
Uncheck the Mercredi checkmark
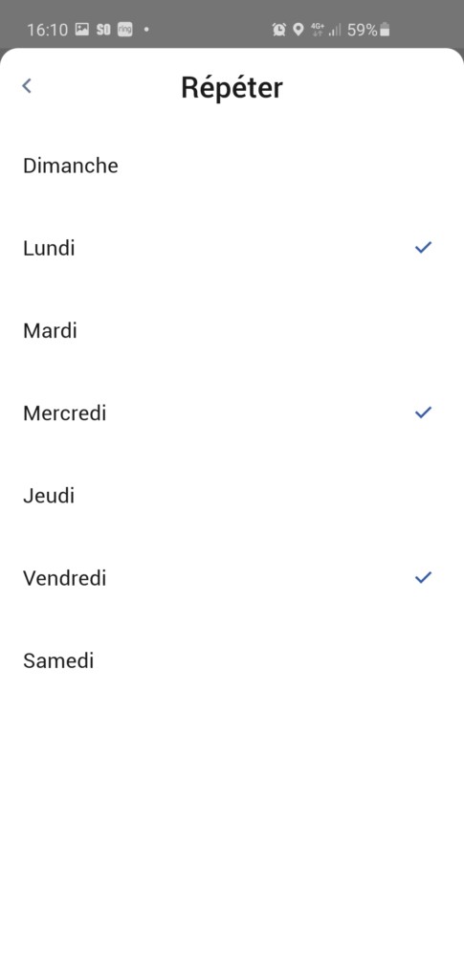pos(423,412)
